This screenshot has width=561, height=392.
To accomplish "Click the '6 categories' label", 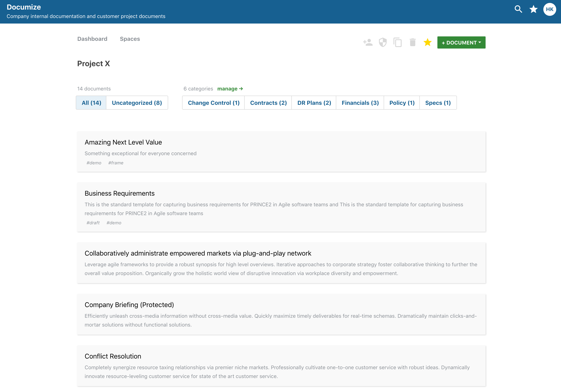I will (x=198, y=89).
